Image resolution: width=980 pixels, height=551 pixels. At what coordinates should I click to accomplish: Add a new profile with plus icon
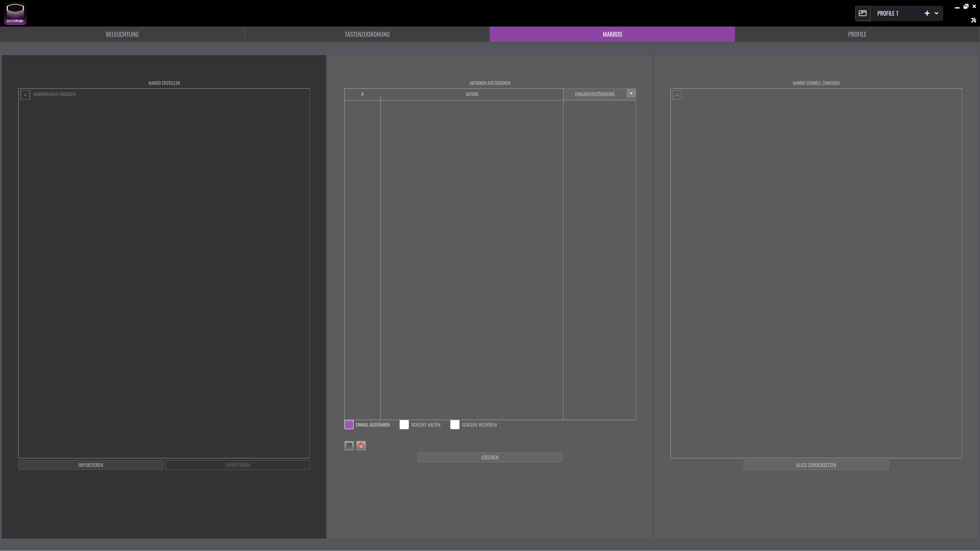[x=927, y=13]
